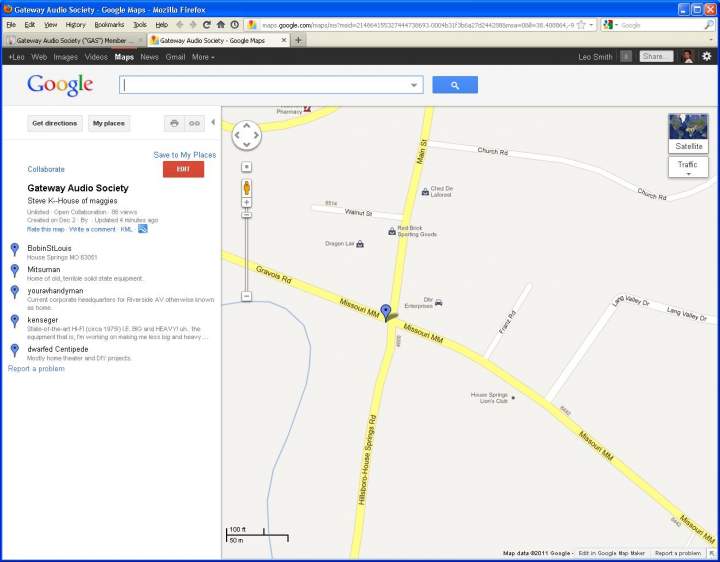
Task: Open RSS feed icon beside KML
Action: pyautogui.click(x=143, y=229)
